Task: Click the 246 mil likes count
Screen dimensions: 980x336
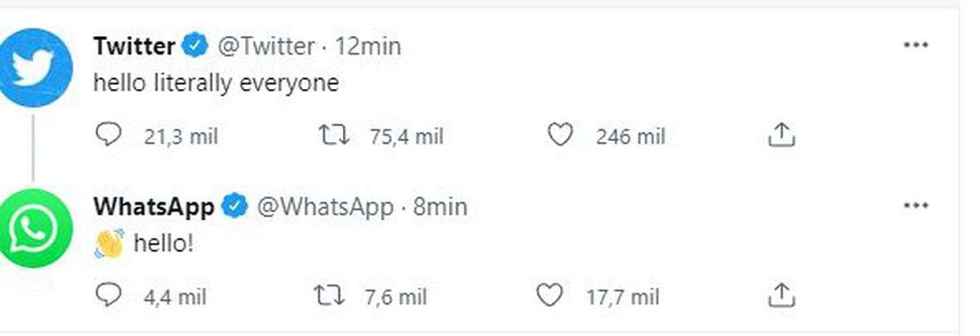Action: pos(630,137)
